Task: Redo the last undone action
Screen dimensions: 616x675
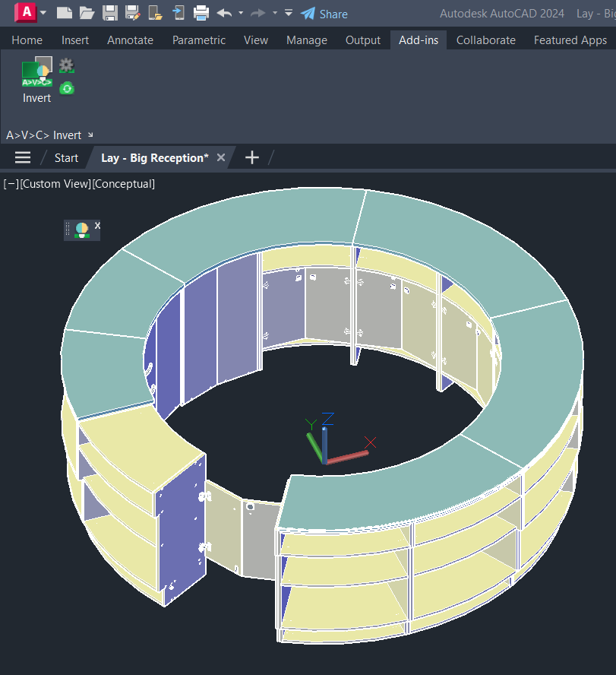Action: 257,13
